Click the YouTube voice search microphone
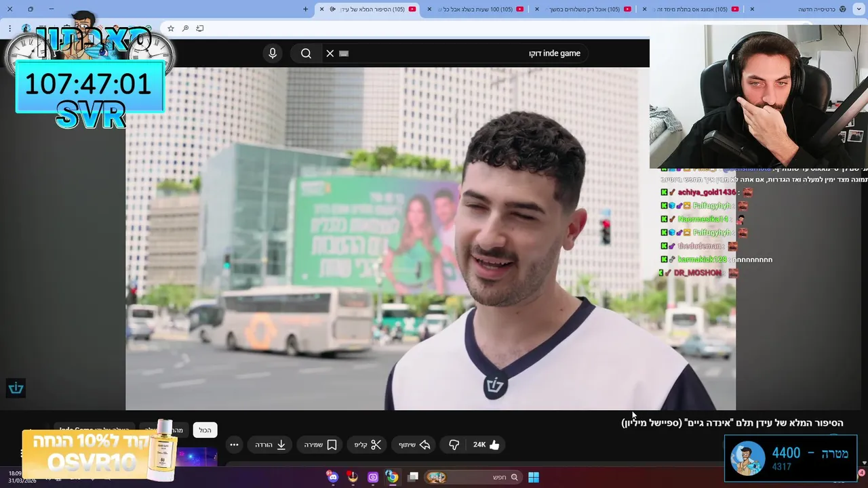 [273, 54]
